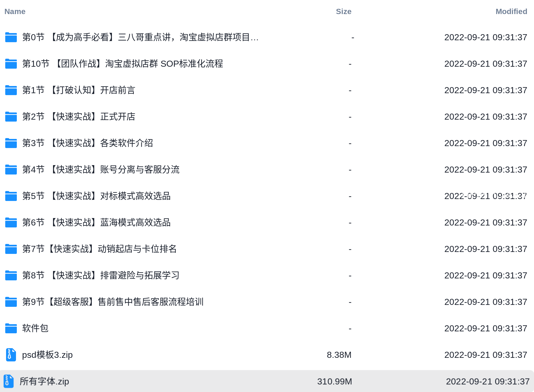
Task: Click the modified date of 所有字体.zip
Action: (488, 381)
